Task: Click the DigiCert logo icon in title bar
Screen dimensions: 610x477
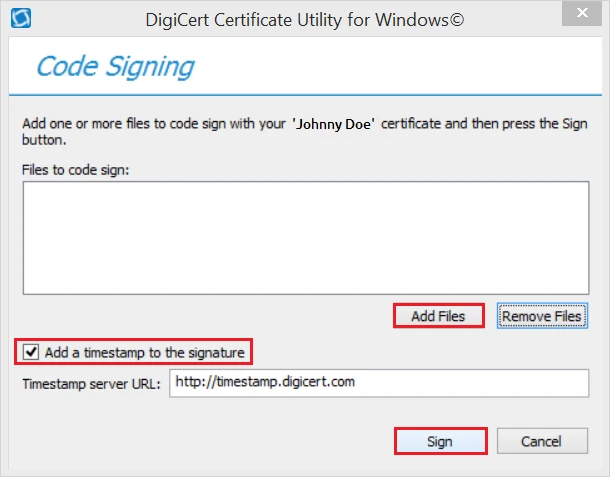Action: pyautogui.click(x=21, y=18)
